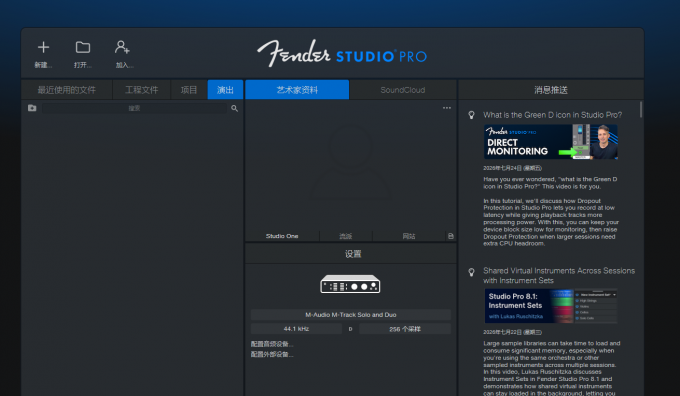Viewport: 680px width, 396px height.
Task: Click the news paragraph starting 'In this tutorial'
Action: tap(551, 222)
